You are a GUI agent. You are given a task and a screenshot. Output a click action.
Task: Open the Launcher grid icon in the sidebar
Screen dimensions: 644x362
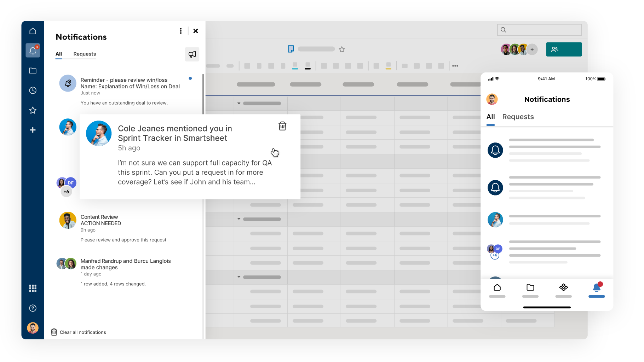tap(33, 288)
